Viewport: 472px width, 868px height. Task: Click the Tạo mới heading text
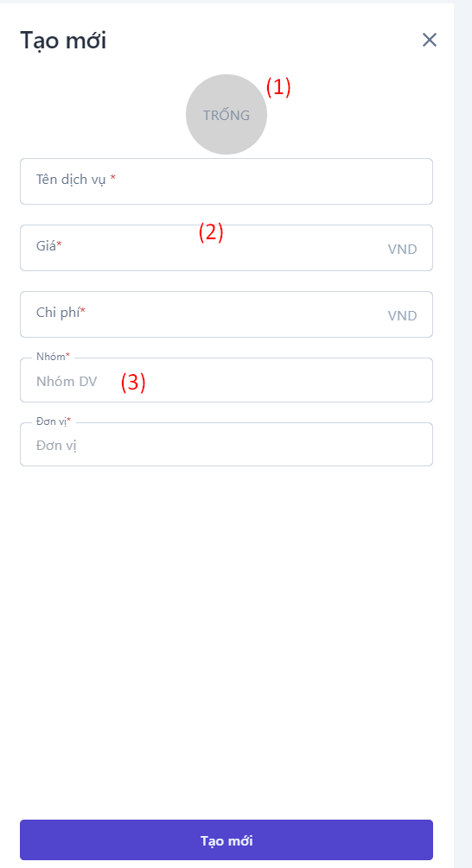[63, 41]
